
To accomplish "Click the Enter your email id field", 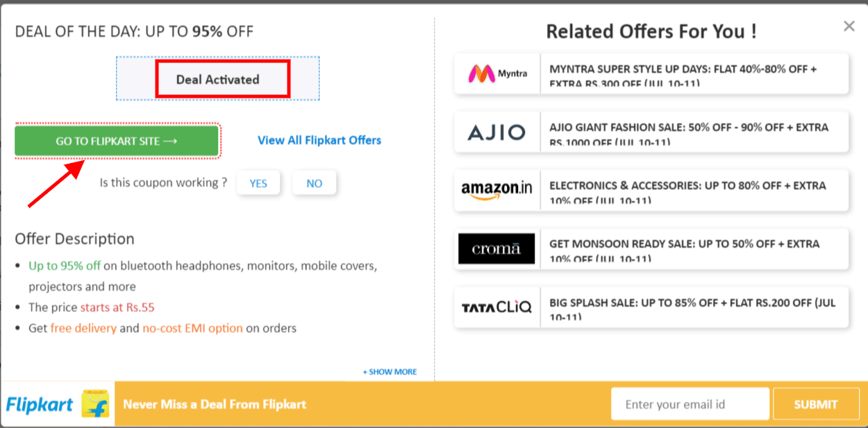I will (690, 404).
